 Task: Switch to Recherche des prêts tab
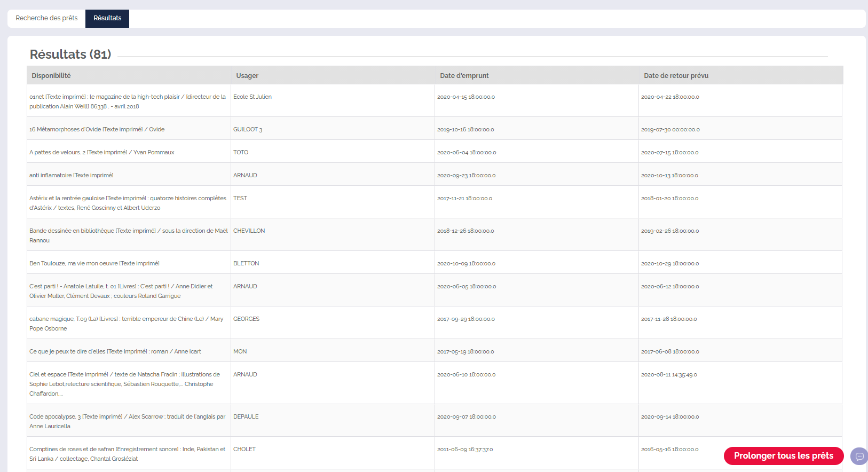[x=46, y=18]
